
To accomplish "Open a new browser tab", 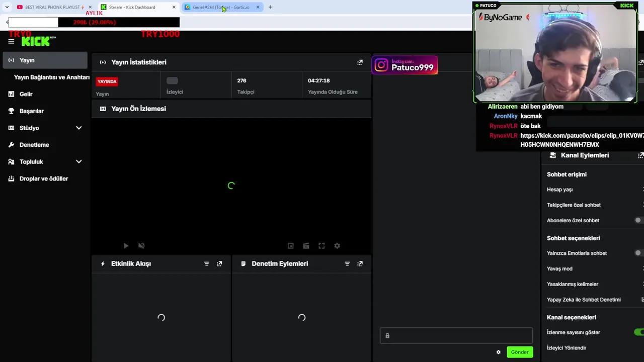I will point(270,7).
